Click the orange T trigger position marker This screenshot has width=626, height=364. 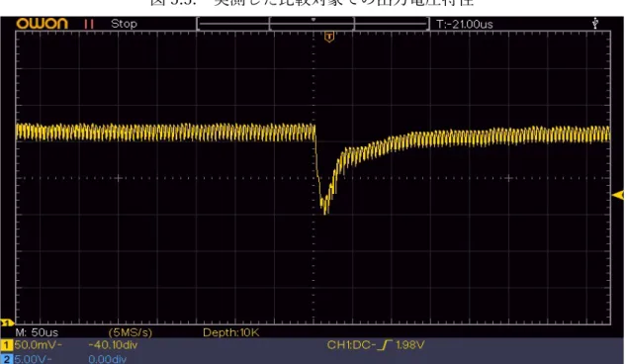pos(329,38)
